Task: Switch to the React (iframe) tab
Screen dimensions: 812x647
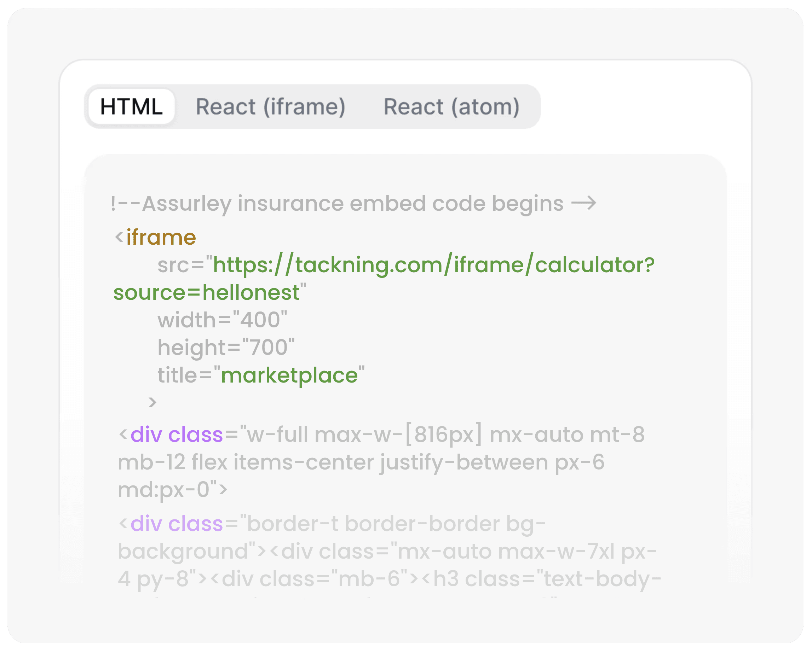Action: [270, 106]
